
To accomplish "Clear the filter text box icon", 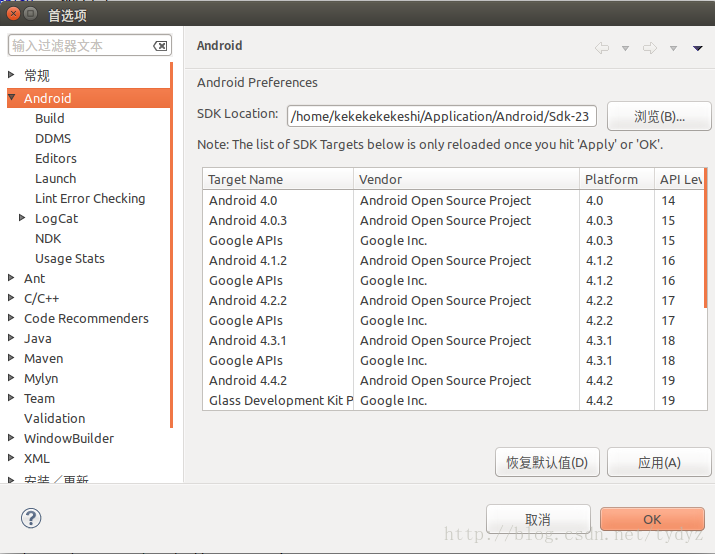I will 160,46.
